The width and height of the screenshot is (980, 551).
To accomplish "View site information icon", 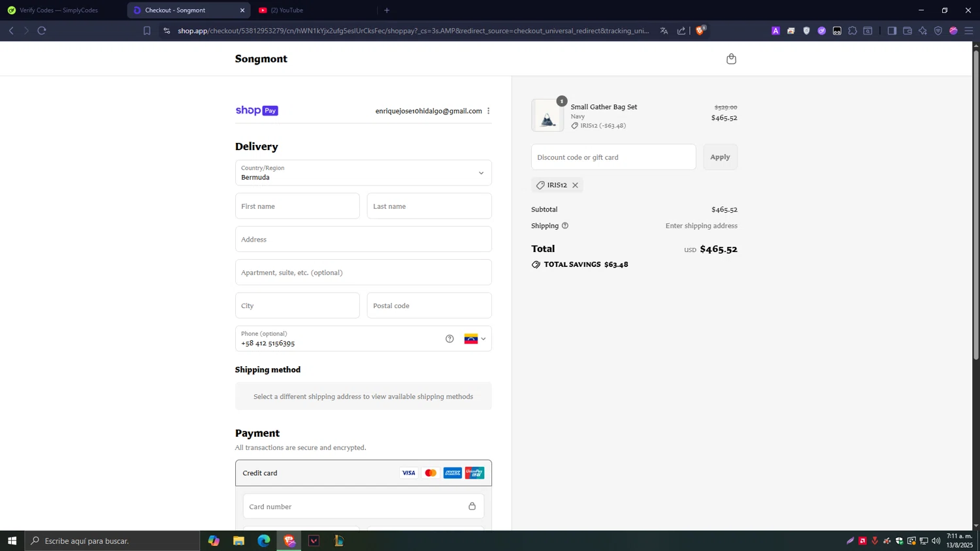I will point(167,31).
